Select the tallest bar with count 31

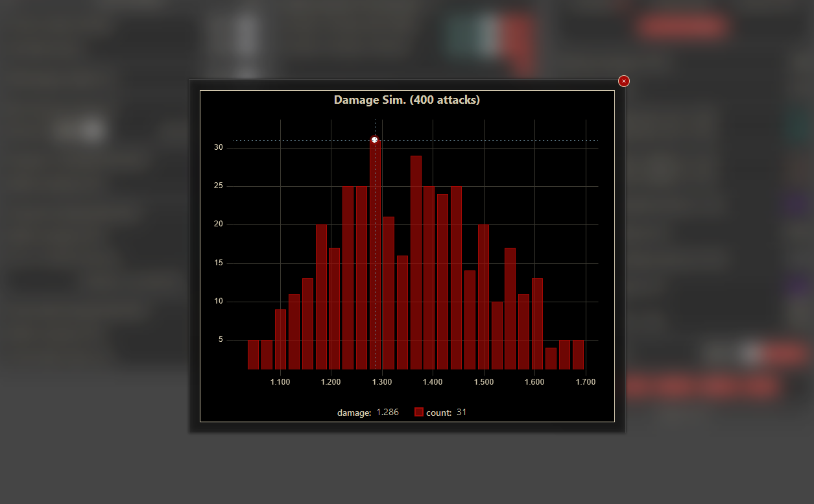(x=375, y=254)
